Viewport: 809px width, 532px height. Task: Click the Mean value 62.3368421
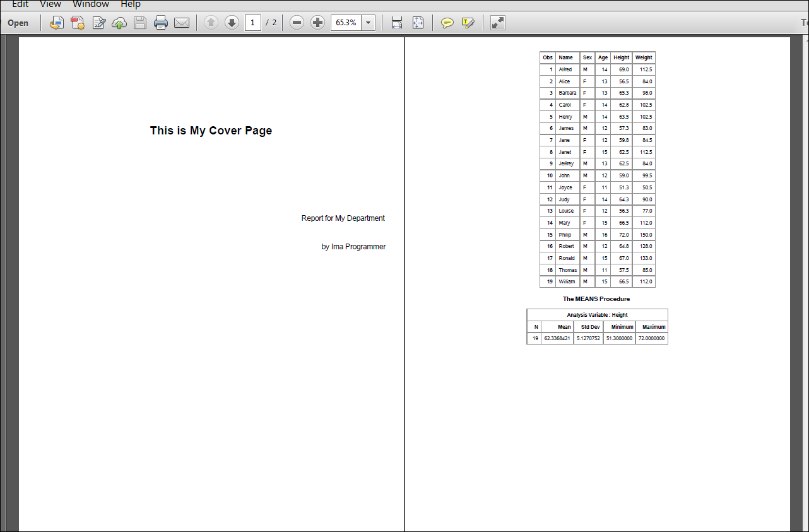coord(557,339)
